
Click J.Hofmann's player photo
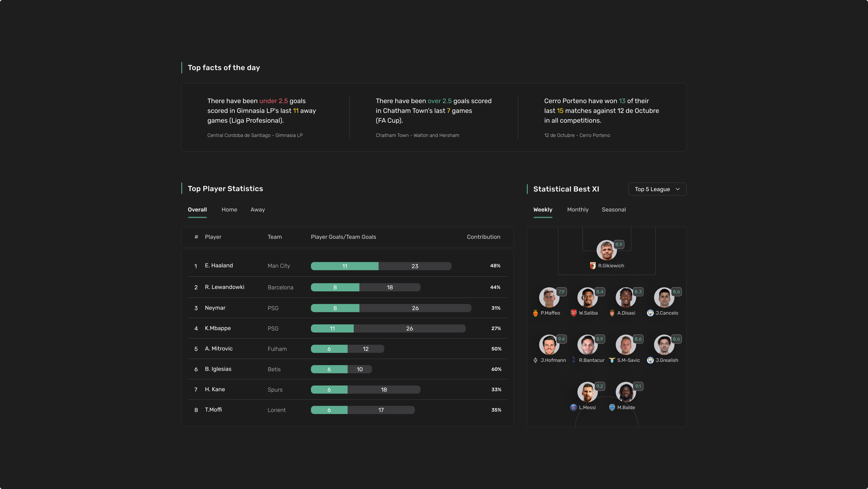[549, 345]
